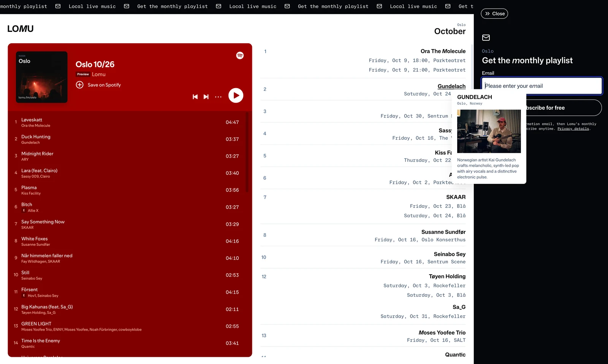Click the envelope icon above Get the monthly playlist

pos(486,38)
